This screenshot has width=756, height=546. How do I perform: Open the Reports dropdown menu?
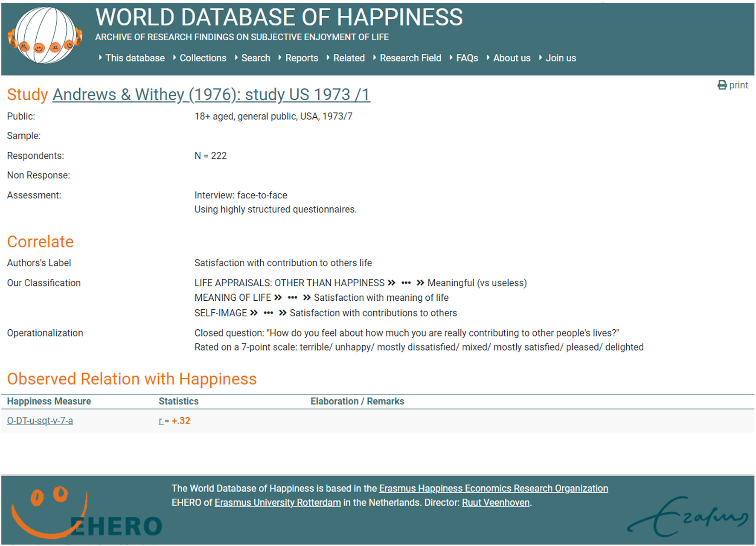pyautogui.click(x=301, y=58)
